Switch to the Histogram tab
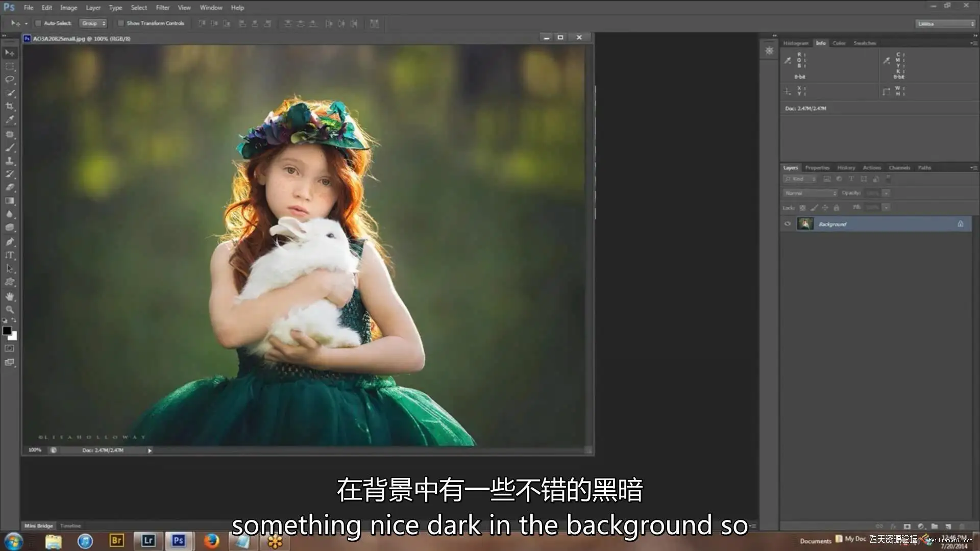Screen dimensions: 980x551 [x=796, y=43]
